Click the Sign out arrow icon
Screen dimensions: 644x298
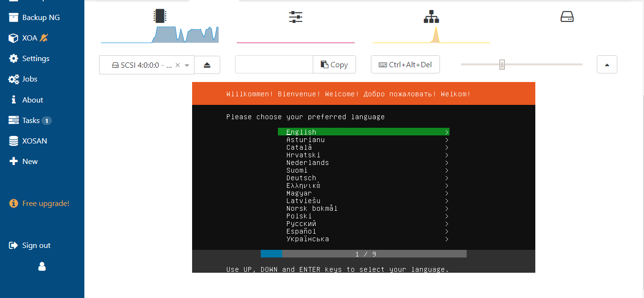[x=14, y=245]
